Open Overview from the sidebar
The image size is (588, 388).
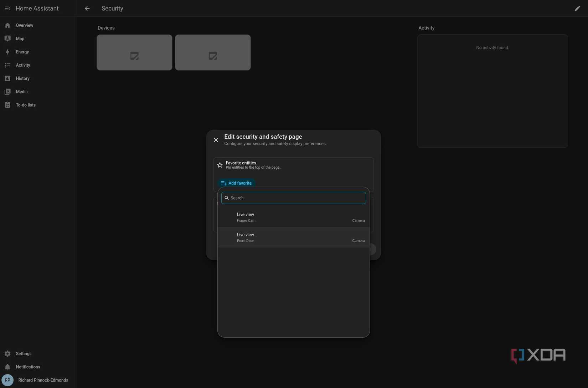pyautogui.click(x=38, y=25)
